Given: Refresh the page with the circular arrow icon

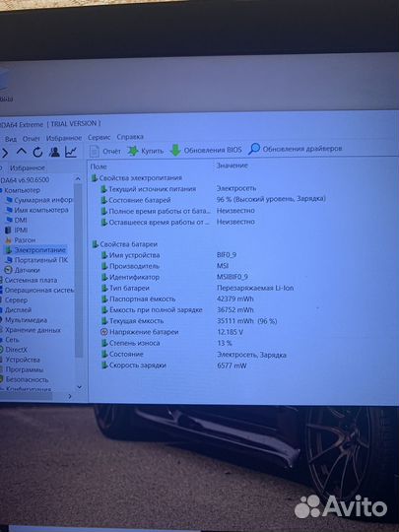Looking at the screenshot, I should (x=37, y=153).
